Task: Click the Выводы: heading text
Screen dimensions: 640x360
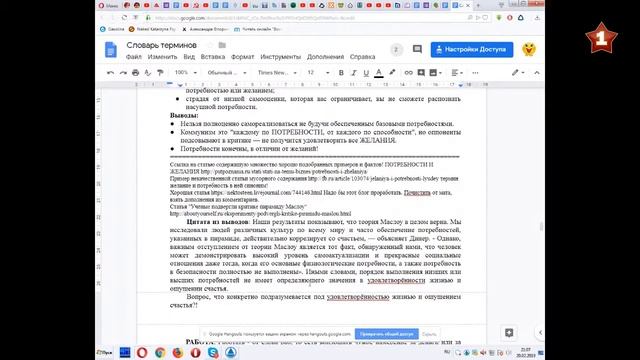Action: [184, 116]
